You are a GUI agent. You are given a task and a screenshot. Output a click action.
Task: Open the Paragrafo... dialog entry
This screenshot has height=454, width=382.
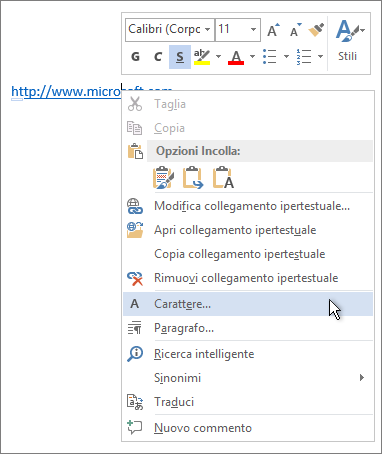248,328
